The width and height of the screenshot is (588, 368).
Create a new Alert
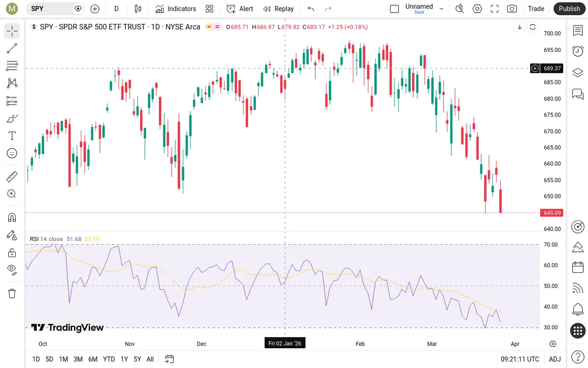240,8
